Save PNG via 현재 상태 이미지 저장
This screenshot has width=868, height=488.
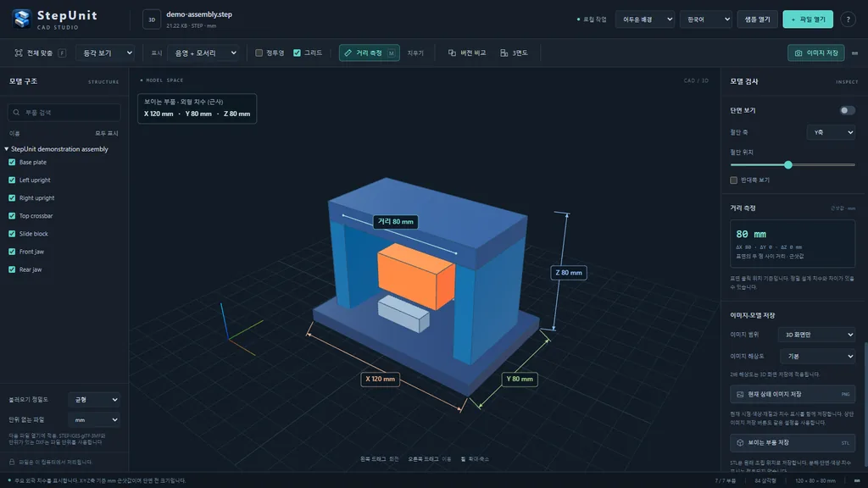(x=793, y=394)
